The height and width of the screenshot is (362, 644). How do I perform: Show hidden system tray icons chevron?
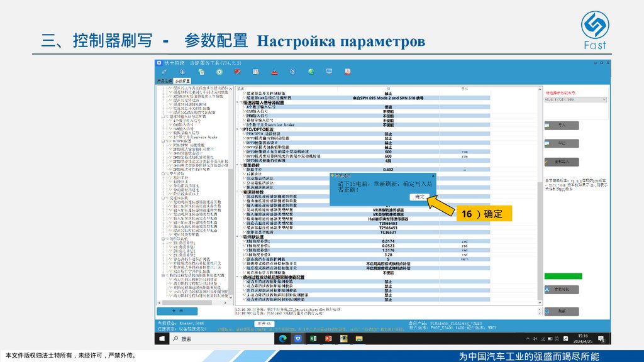(528, 339)
